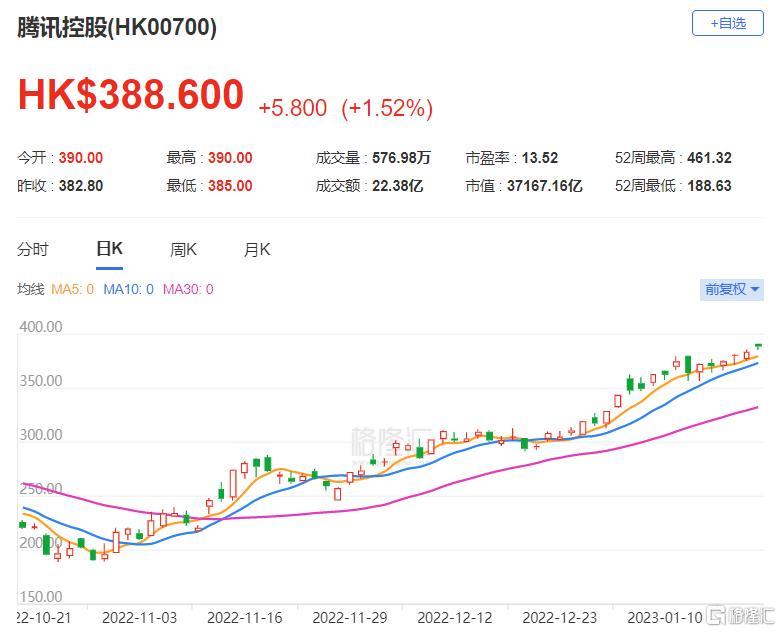This screenshot has height=632, width=781.
Task: Open the 周K weekly chart tab
Action: (x=183, y=249)
